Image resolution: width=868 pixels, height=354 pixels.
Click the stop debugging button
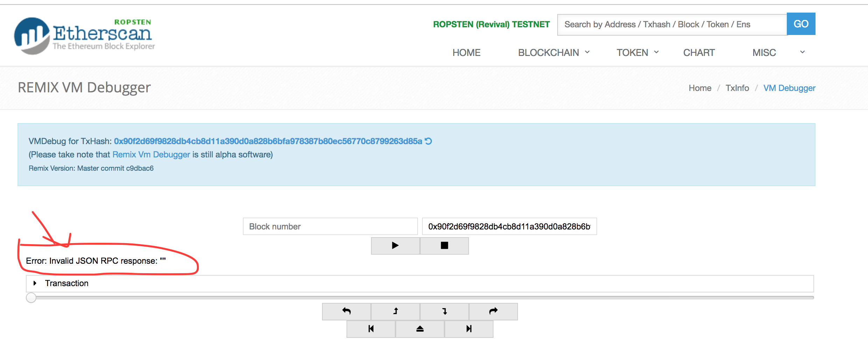[x=444, y=246]
